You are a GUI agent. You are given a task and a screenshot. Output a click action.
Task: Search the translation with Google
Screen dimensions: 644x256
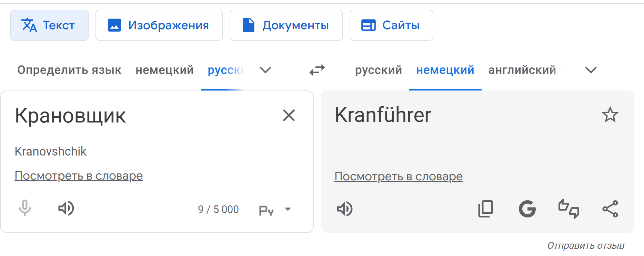point(527,209)
